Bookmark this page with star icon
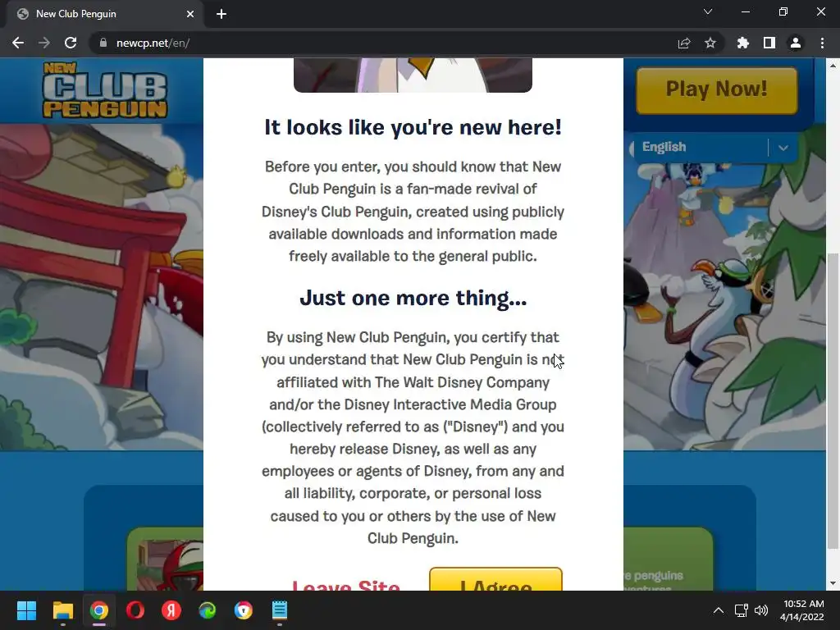Image resolution: width=840 pixels, height=630 pixels. (x=710, y=43)
